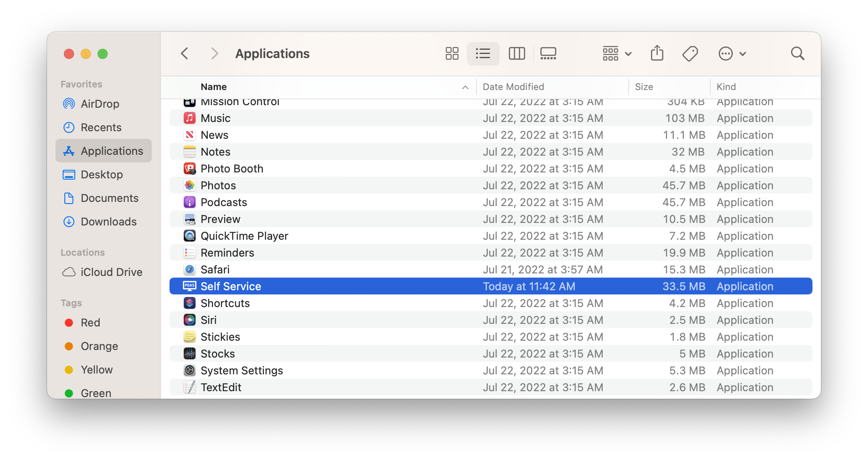Switch to gallery view
The width and height of the screenshot is (868, 461).
point(548,53)
